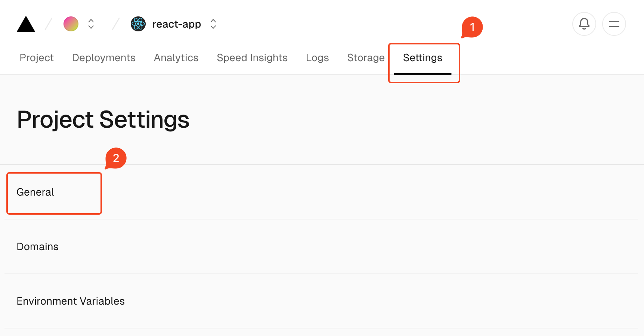Screen dimensions: 644x336
Task: Open the breadcrumb project dropdown beside react-app
Action: (213, 24)
